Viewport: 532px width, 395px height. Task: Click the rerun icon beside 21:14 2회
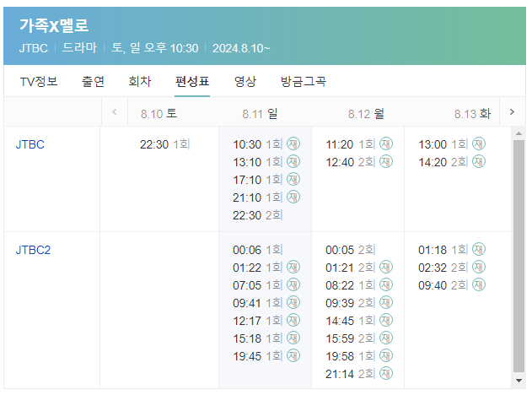coord(386,373)
